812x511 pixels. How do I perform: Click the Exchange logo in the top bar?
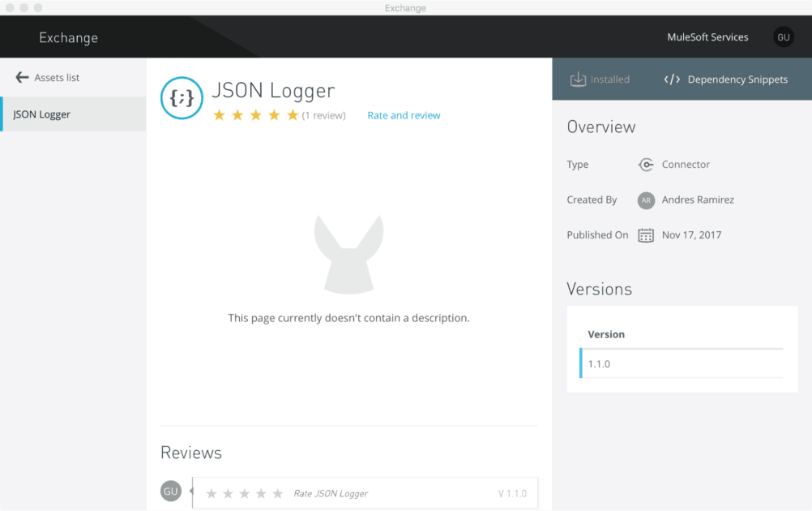pyautogui.click(x=68, y=37)
